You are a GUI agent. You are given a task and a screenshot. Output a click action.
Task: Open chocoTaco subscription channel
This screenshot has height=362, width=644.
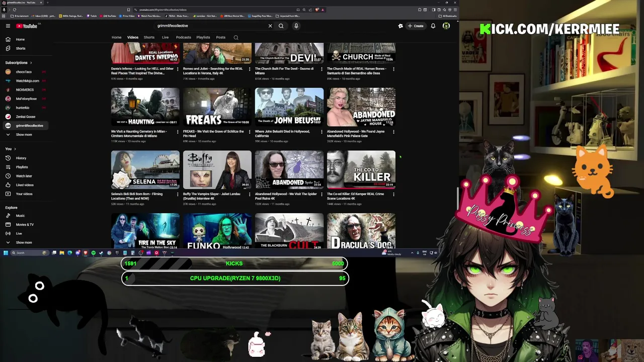26,72
